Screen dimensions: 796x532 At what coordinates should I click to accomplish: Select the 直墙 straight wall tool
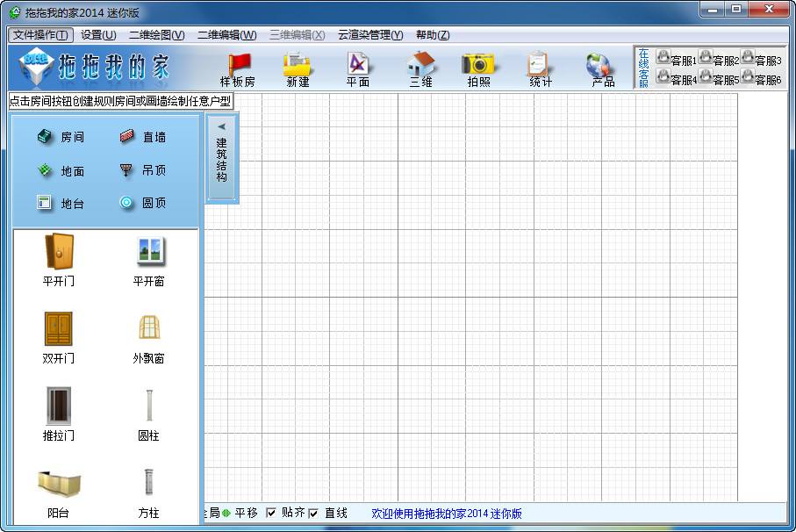(x=142, y=137)
